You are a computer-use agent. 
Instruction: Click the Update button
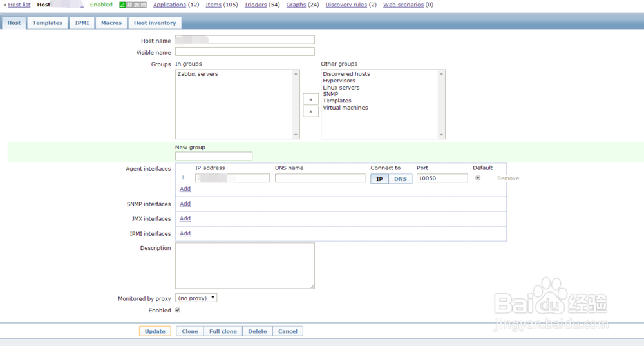pos(155,331)
